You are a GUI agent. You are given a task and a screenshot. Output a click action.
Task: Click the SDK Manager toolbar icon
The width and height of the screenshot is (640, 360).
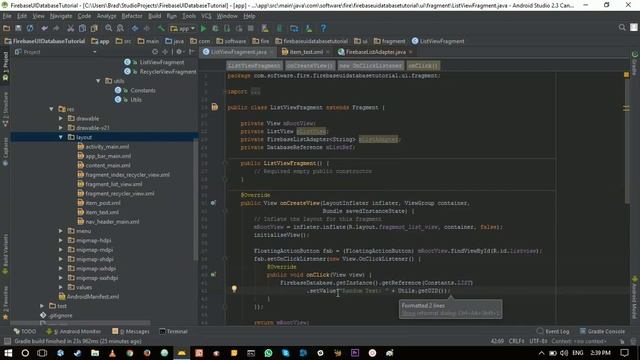coord(309,28)
